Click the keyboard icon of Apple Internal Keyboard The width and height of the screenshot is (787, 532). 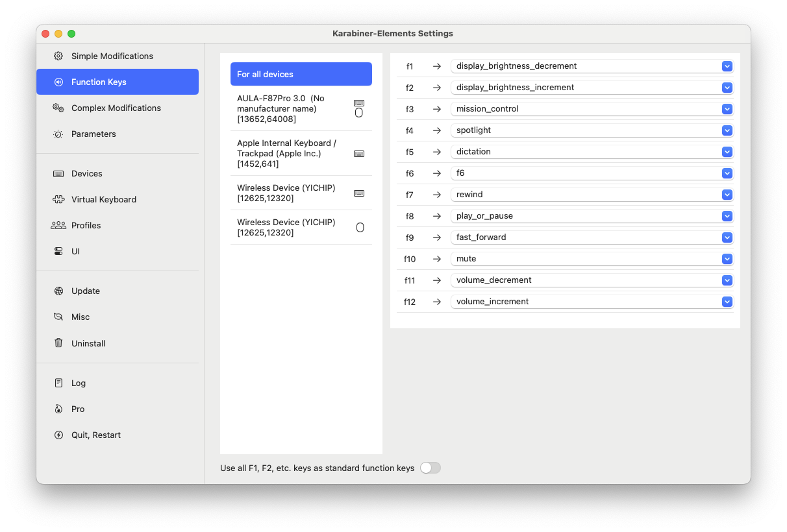(x=359, y=154)
